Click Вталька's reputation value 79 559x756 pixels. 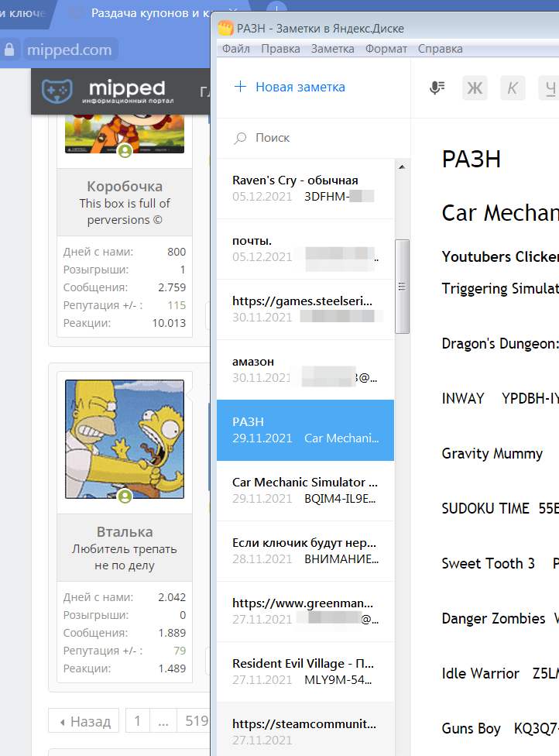pyautogui.click(x=180, y=651)
